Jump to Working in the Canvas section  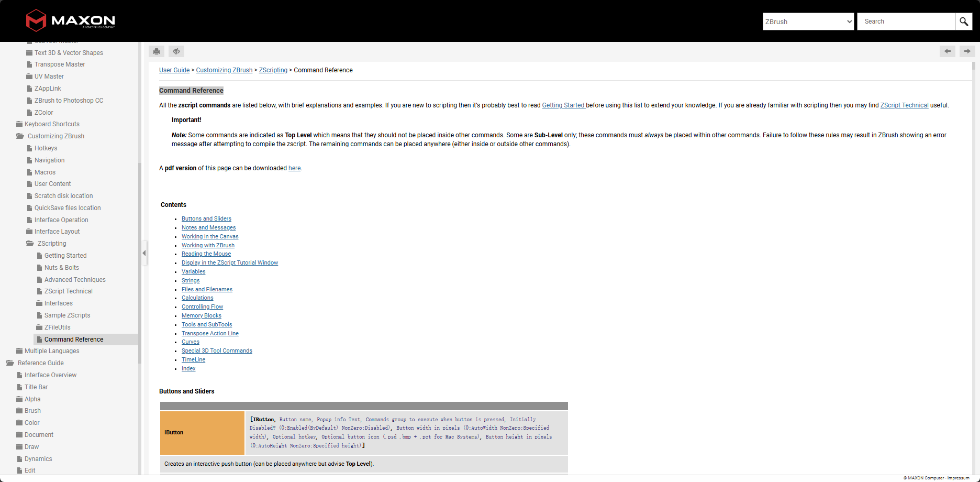point(210,237)
